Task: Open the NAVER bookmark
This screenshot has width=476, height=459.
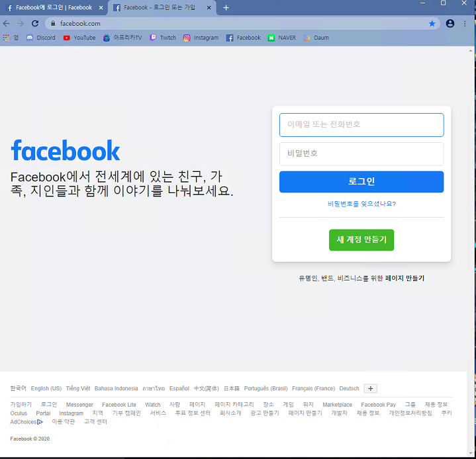Action: click(x=282, y=38)
